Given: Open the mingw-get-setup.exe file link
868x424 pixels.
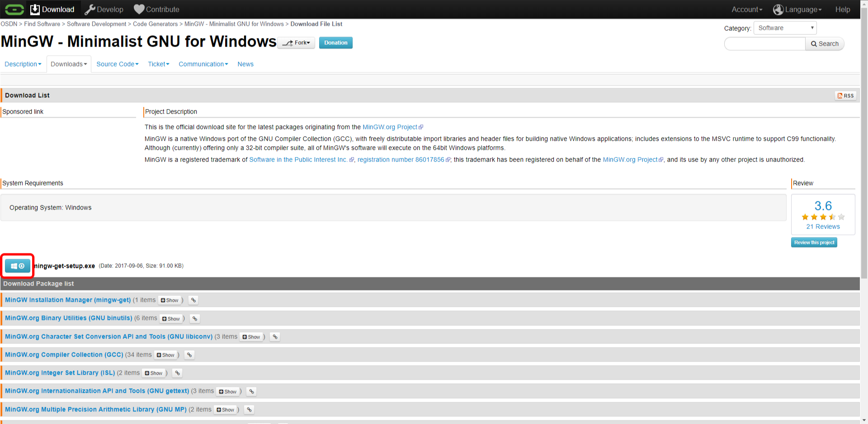Looking at the screenshot, I should pos(65,266).
